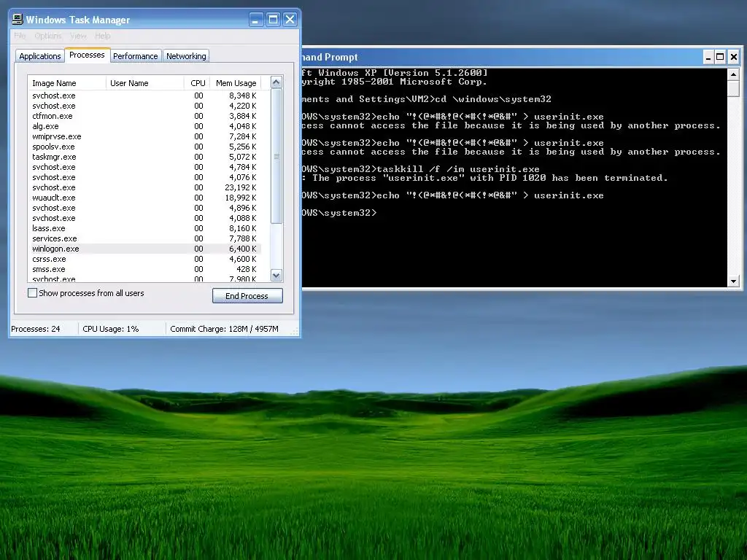This screenshot has height=560, width=747.
Task: Click the taskkill /f /im userinit.exe line
Action: coord(421,169)
